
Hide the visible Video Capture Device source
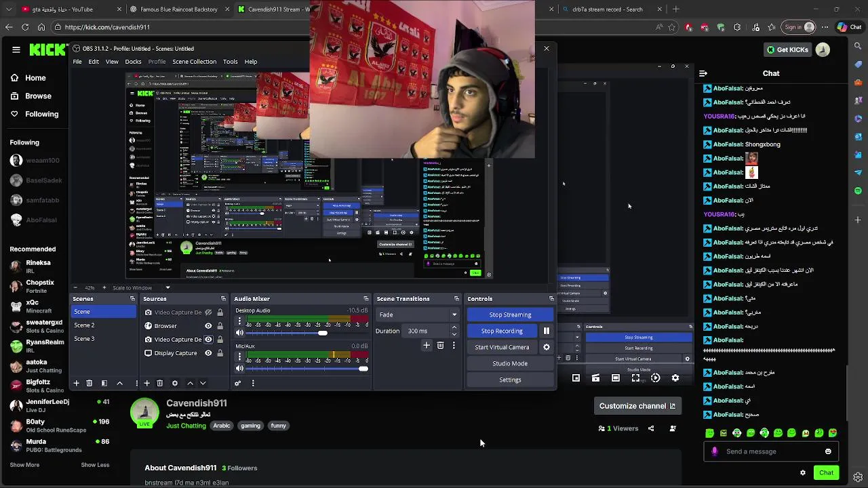click(209, 340)
